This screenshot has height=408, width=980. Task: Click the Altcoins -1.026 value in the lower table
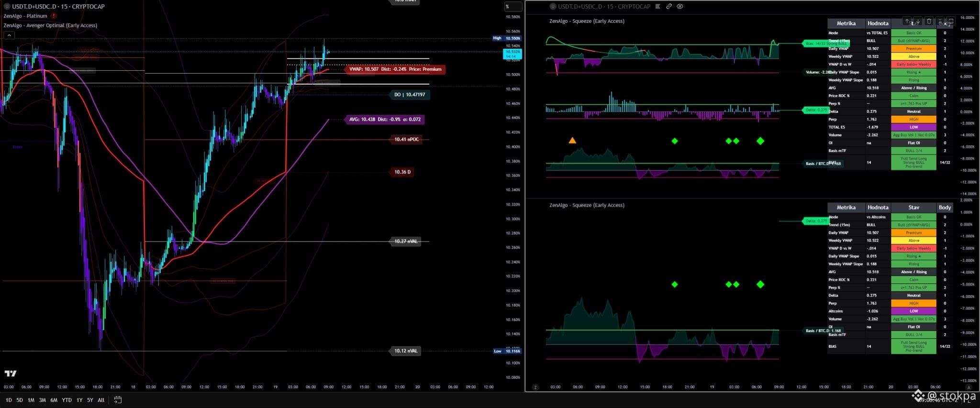tap(872, 311)
